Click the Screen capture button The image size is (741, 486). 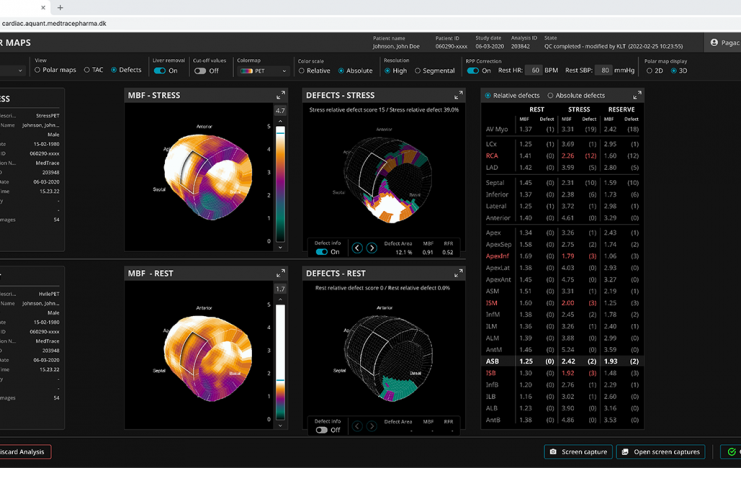click(x=578, y=452)
